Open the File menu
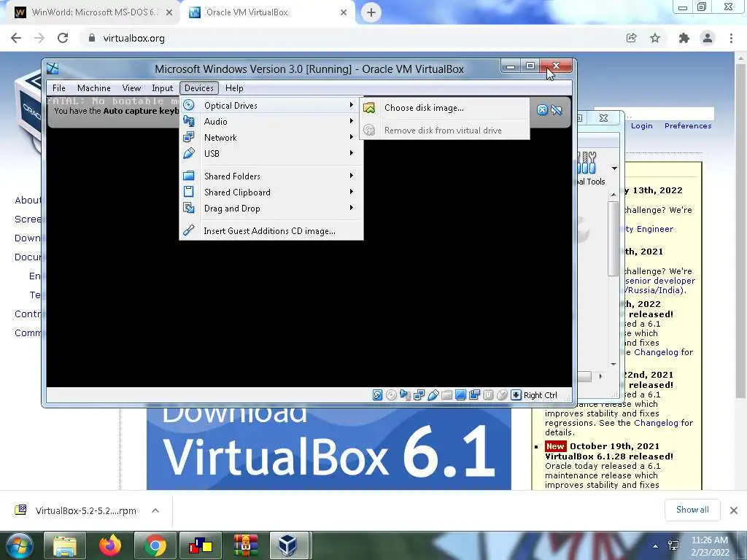 coord(59,88)
